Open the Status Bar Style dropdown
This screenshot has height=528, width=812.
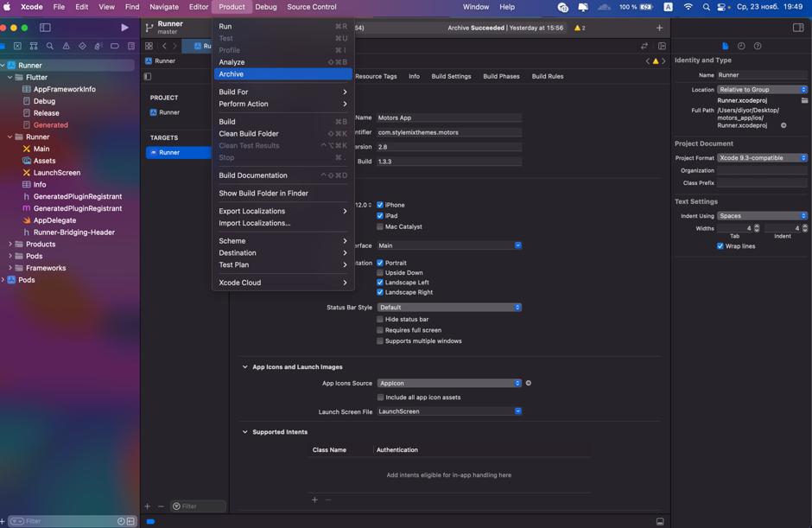click(x=449, y=308)
